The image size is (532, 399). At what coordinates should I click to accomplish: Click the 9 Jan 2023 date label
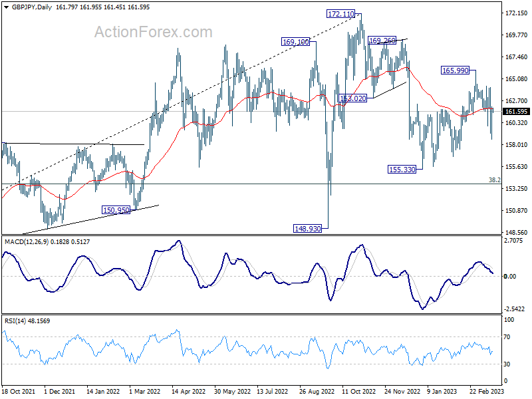[x=442, y=391]
